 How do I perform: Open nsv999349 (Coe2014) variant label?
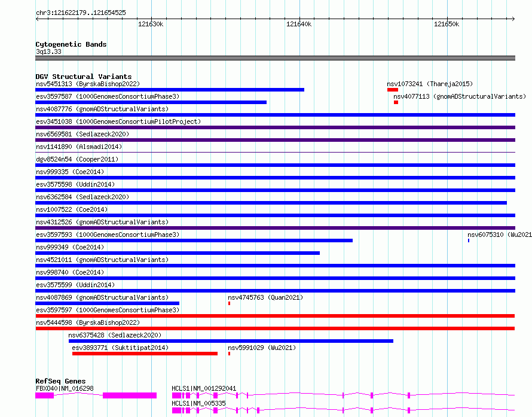[x=70, y=247]
